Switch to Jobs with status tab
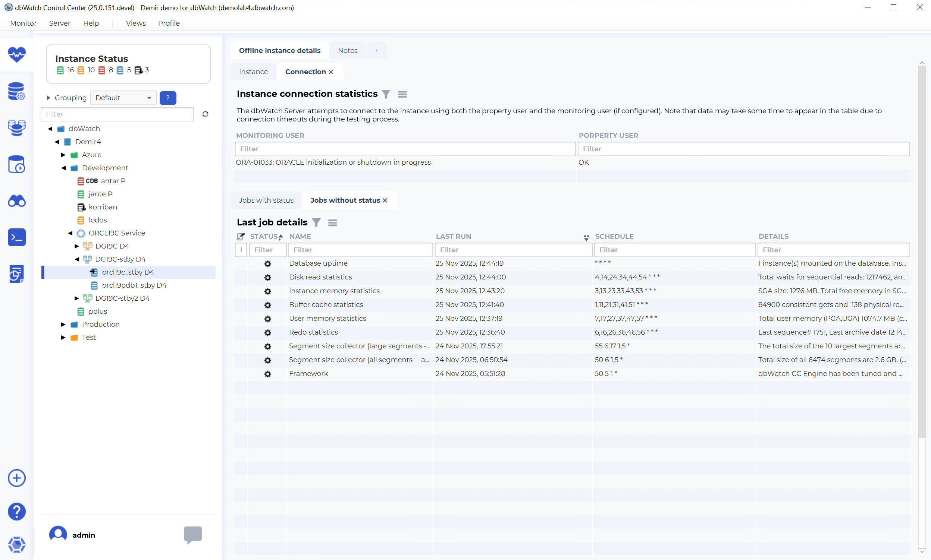Viewport: 931px width, 560px height. click(x=266, y=200)
